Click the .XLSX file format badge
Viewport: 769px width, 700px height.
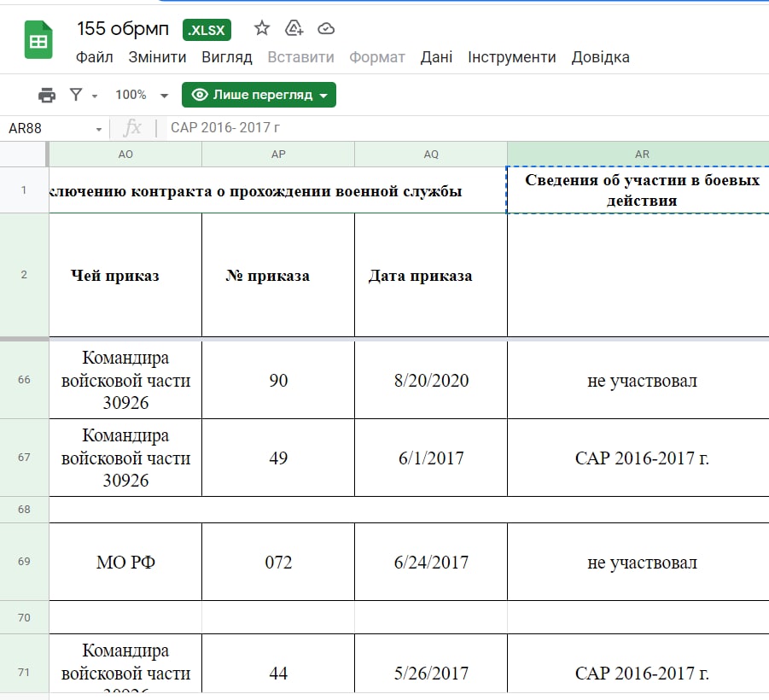(207, 30)
